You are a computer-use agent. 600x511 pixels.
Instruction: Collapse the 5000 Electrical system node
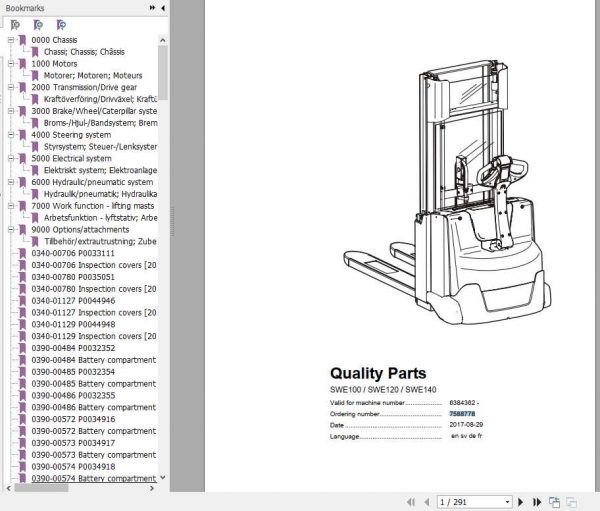tap(11, 158)
